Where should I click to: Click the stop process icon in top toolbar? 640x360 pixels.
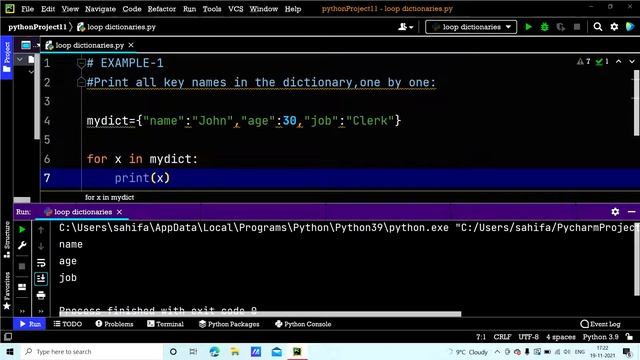(577, 27)
